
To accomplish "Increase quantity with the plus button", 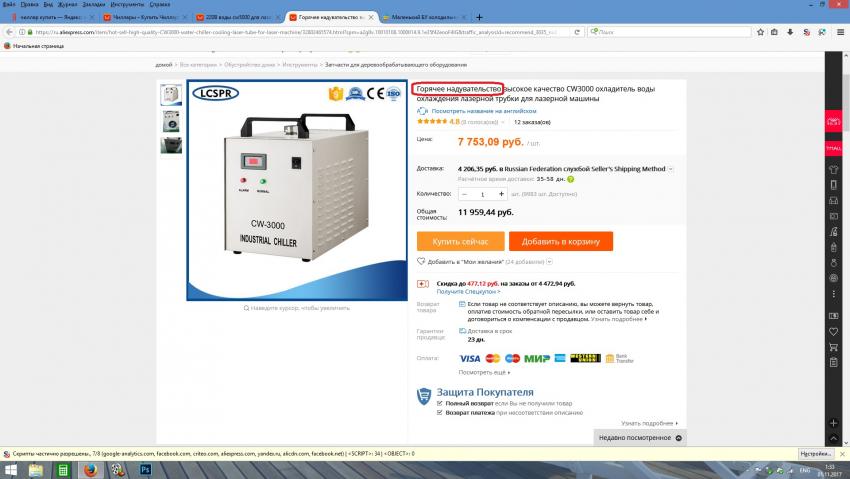I will pos(501,193).
